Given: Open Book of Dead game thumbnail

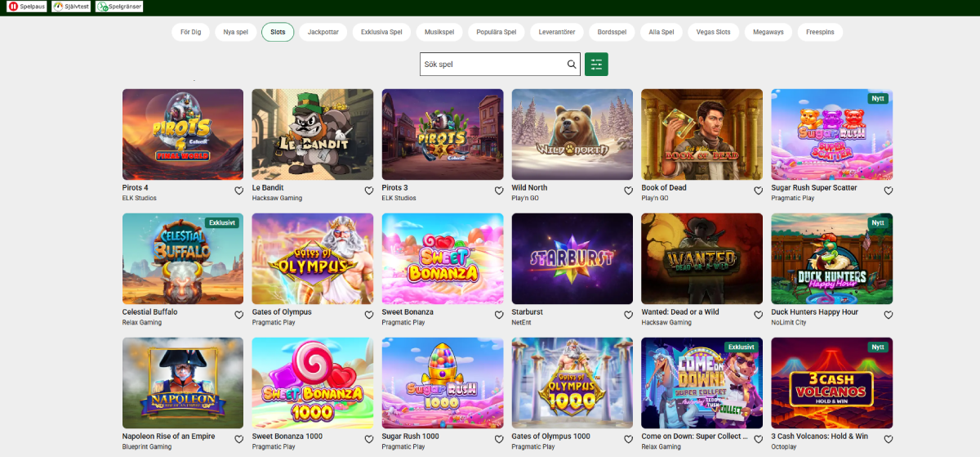Looking at the screenshot, I should click(x=702, y=134).
